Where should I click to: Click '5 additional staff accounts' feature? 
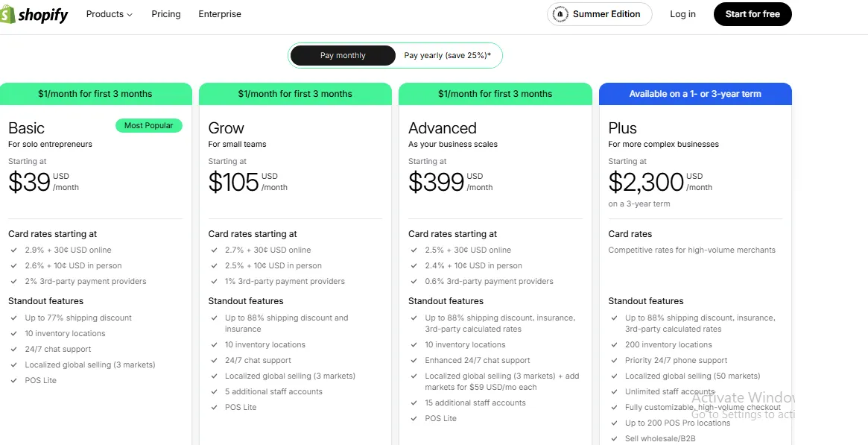point(273,391)
